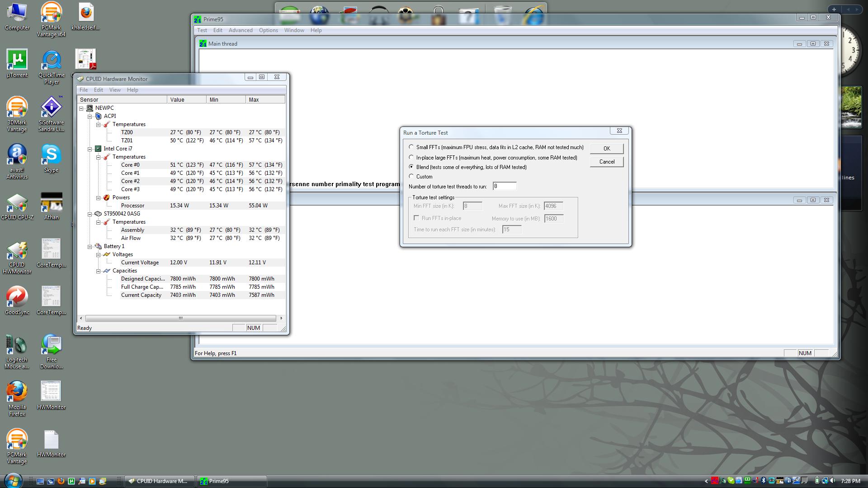Screen dimensions: 868x488
Task: Collapse the ACPI tree node
Action: tap(90, 116)
